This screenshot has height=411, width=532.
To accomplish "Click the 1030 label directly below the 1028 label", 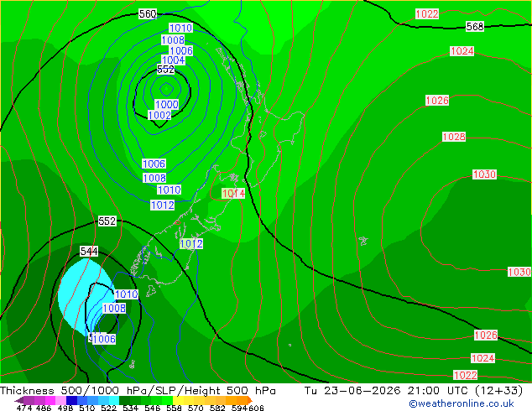I will point(484,174).
